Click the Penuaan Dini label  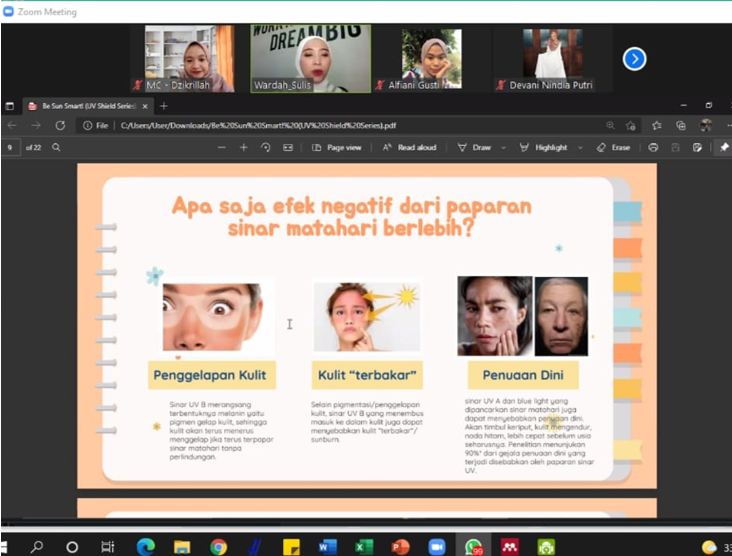coord(523,375)
